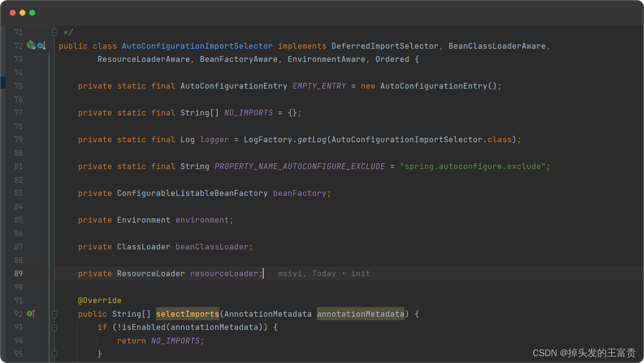This screenshot has height=363, width=644.
Task: Click line number 89 in the gutter
Action: [19, 273]
